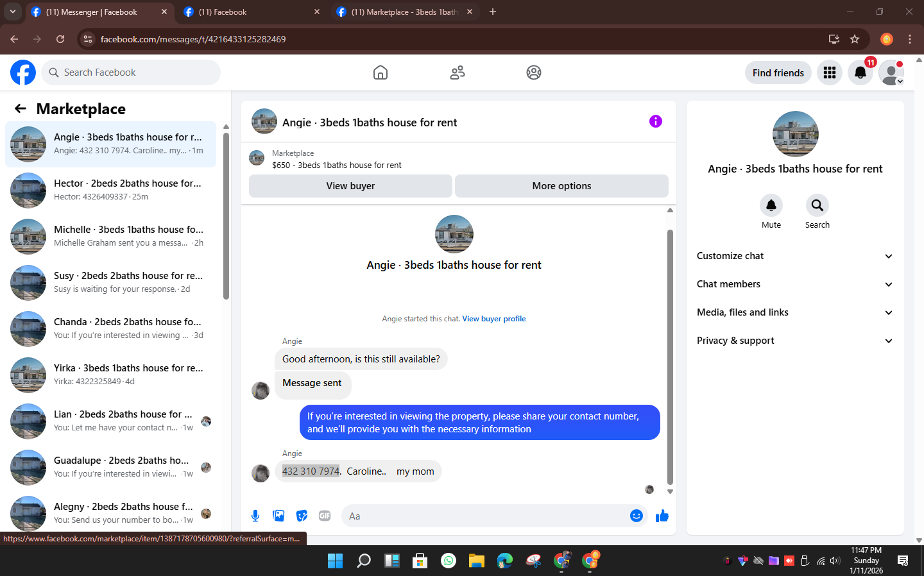Open the Michelle 3beds 1baths chat
Viewport: 924px width, 576px height.
[x=110, y=237]
